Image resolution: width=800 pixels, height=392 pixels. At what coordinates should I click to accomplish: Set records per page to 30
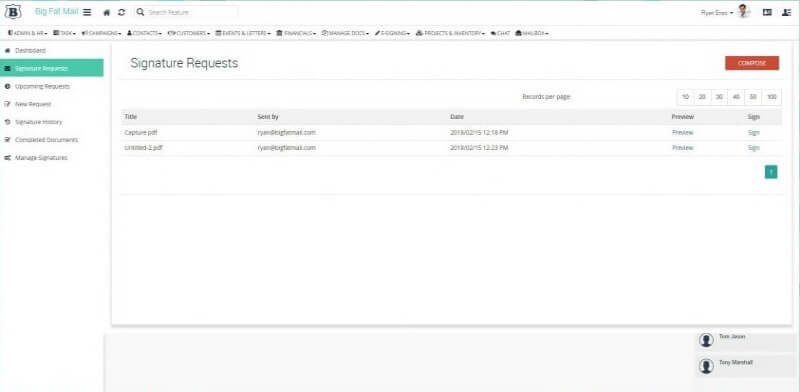pos(719,97)
